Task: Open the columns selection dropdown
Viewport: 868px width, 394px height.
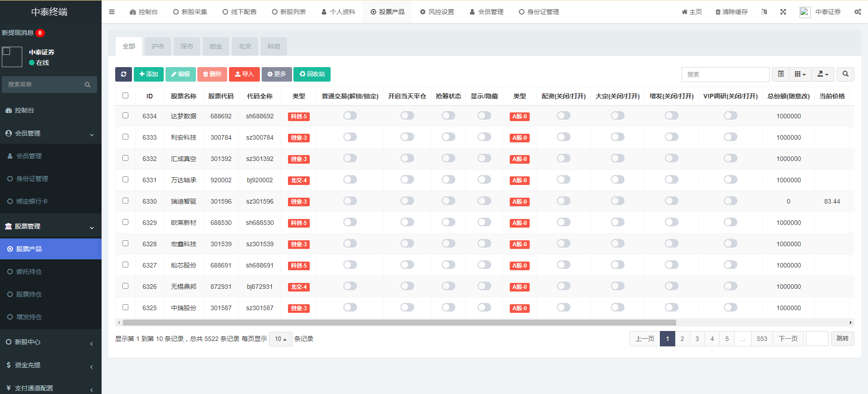Action: (800, 74)
